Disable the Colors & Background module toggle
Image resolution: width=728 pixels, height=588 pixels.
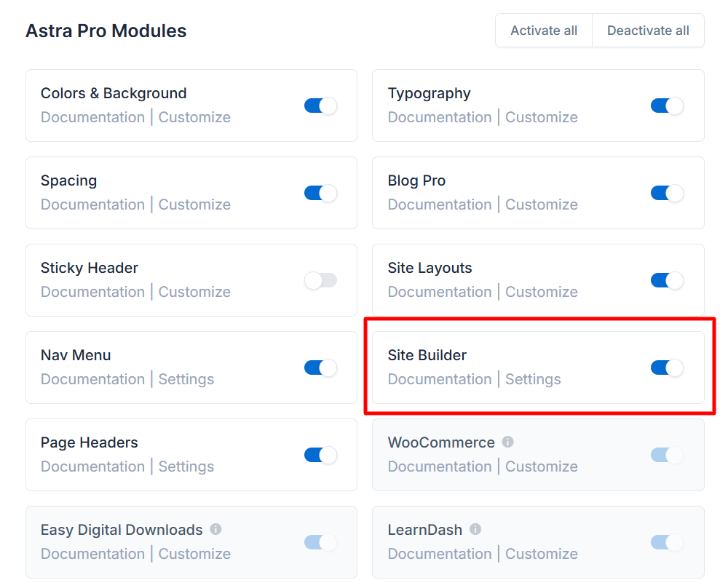tap(320, 106)
